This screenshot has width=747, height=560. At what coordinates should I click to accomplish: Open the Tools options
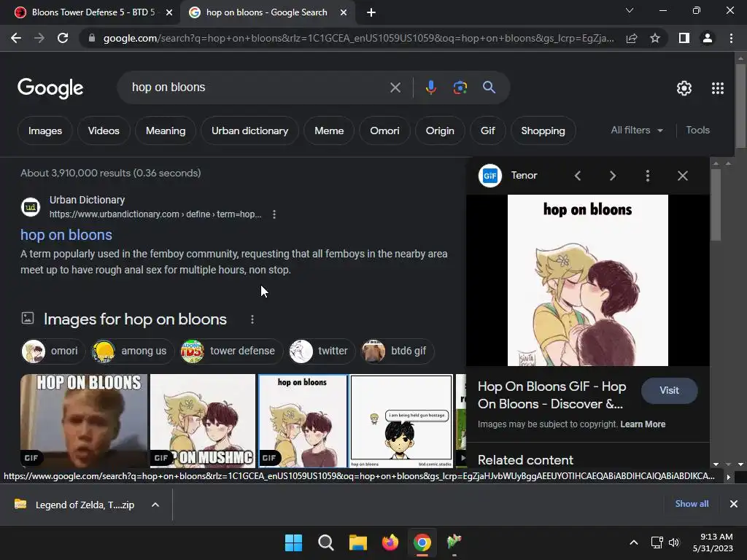pyautogui.click(x=697, y=130)
